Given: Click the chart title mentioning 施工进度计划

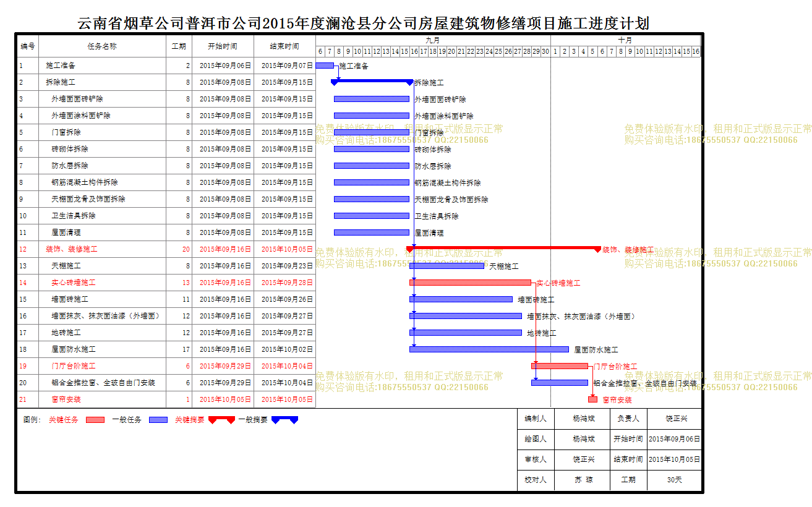Looking at the screenshot, I should pos(363,23).
